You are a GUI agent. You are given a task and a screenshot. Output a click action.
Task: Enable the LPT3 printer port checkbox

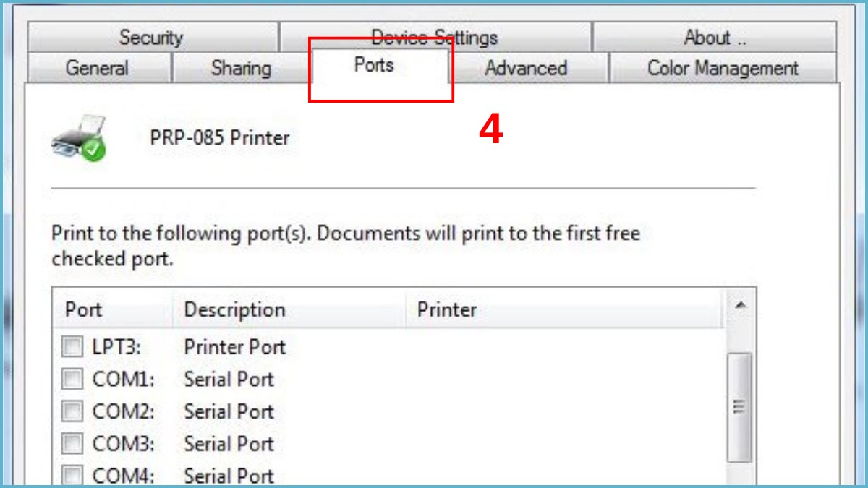pos(72,347)
